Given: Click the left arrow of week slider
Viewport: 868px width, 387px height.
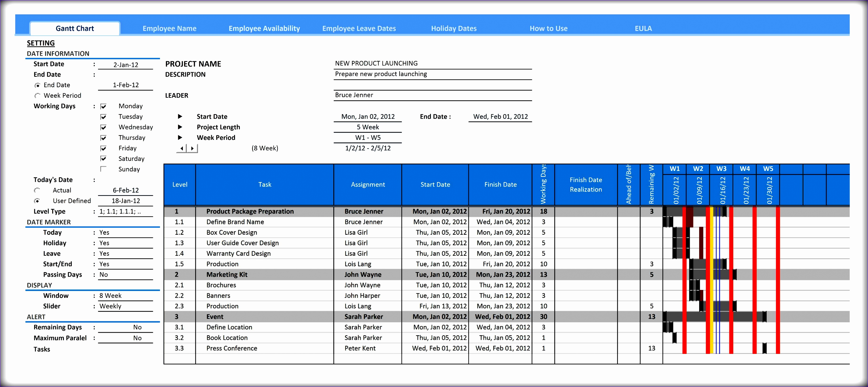Looking at the screenshot, I should click(x=182, y=148).
